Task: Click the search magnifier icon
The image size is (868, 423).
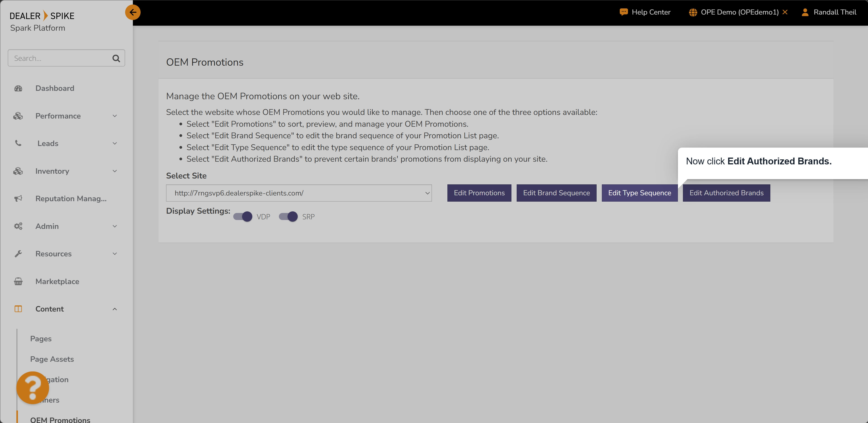Action: (116, 58)
